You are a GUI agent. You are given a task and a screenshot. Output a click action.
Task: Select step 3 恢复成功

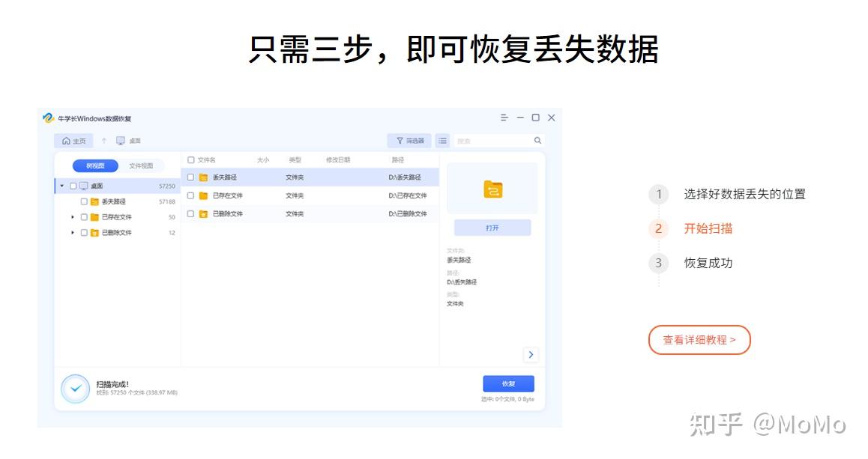click(x=708, y=263)
